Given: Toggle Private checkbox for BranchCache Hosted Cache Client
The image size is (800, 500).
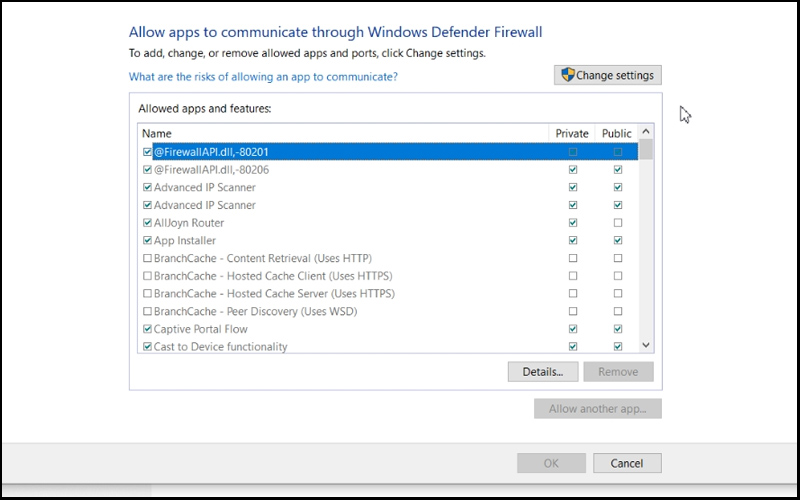Looking at the screenshot, I should click(x=573, y=276).
